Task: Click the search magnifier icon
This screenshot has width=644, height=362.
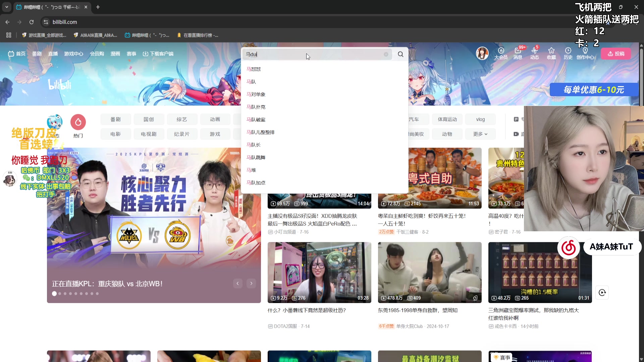Action: pyautogui.click(x=400, y=54)
